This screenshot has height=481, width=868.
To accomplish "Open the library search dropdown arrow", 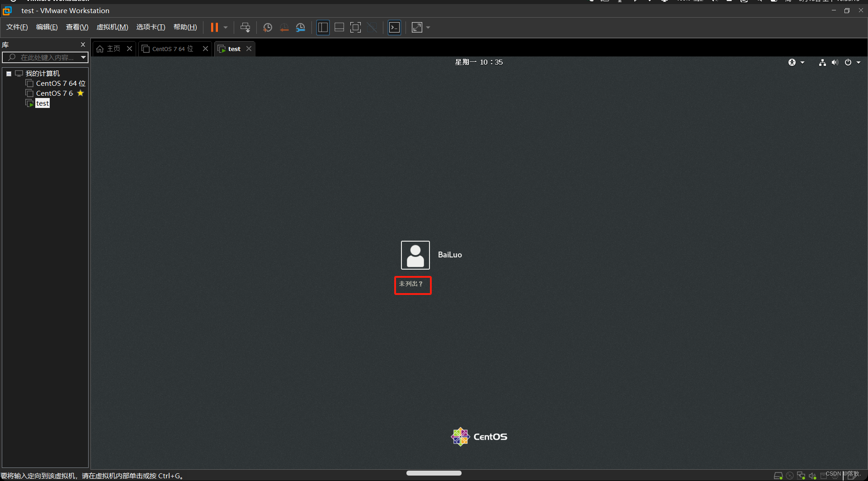I will 83,57.
